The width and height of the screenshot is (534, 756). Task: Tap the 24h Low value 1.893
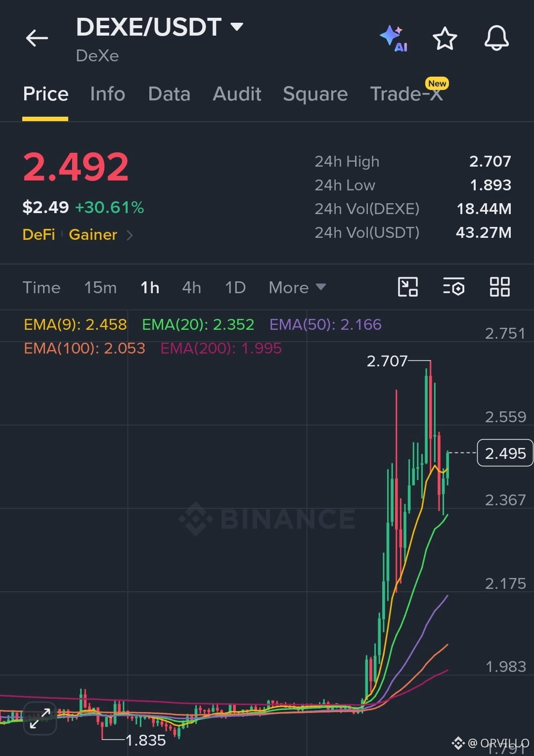pyautogui.click(x=490, y=185)
